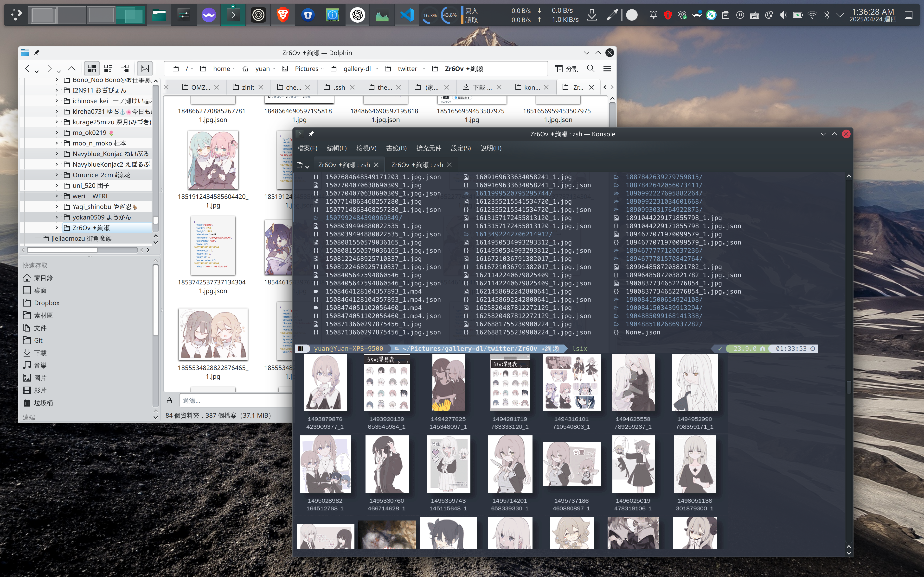This screenshot has height=577, width=924.
Task: Click the gallery-dl breadcrumb in path bar
Action: [x=357, y=69]
